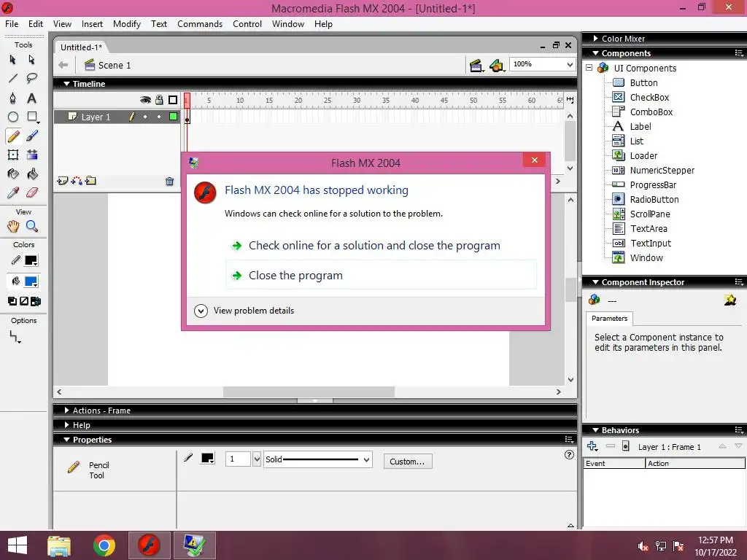Select the Ink Bottle tool

click(13, 174)
